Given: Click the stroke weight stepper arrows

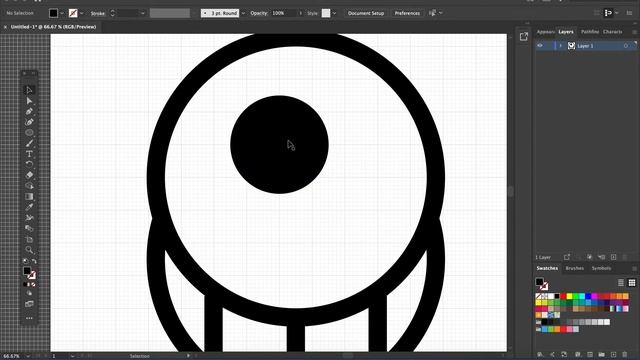Looking at the screenshot, I should coord(113,13).
